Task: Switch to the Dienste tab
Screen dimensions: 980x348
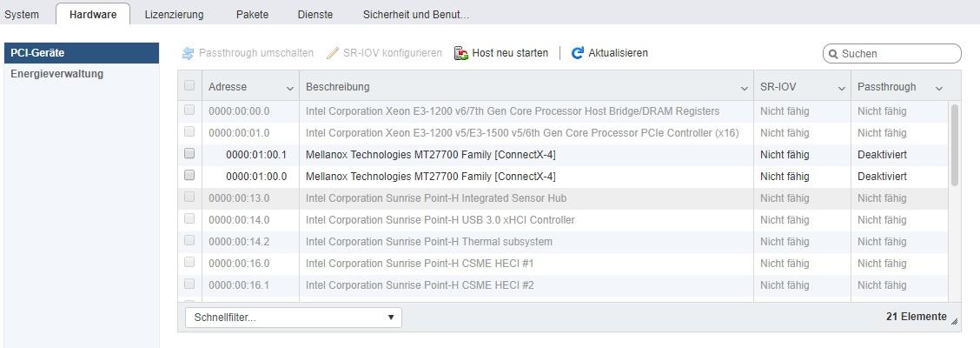Action: pyautogui.click(x=315, y=15)
